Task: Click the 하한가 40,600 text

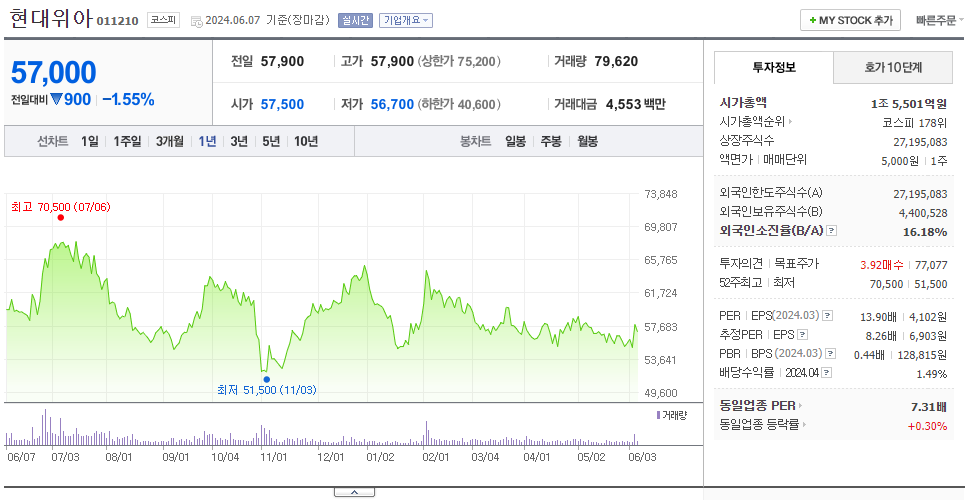Action: pyautogui.click(x=459, y=105)
